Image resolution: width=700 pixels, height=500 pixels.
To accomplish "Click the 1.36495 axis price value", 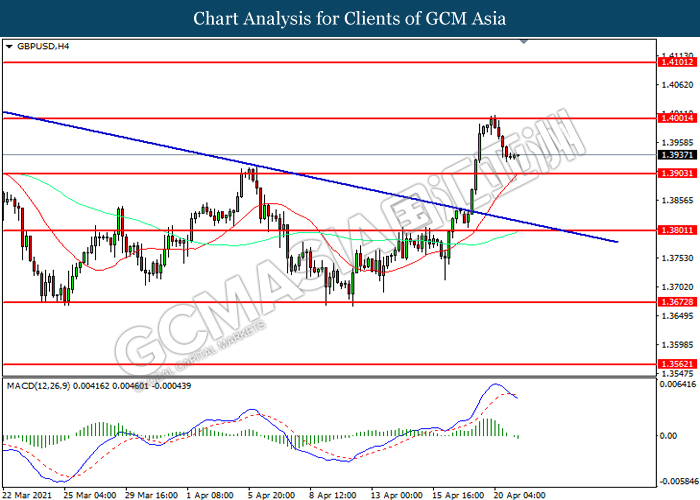I will coord(677,316).
